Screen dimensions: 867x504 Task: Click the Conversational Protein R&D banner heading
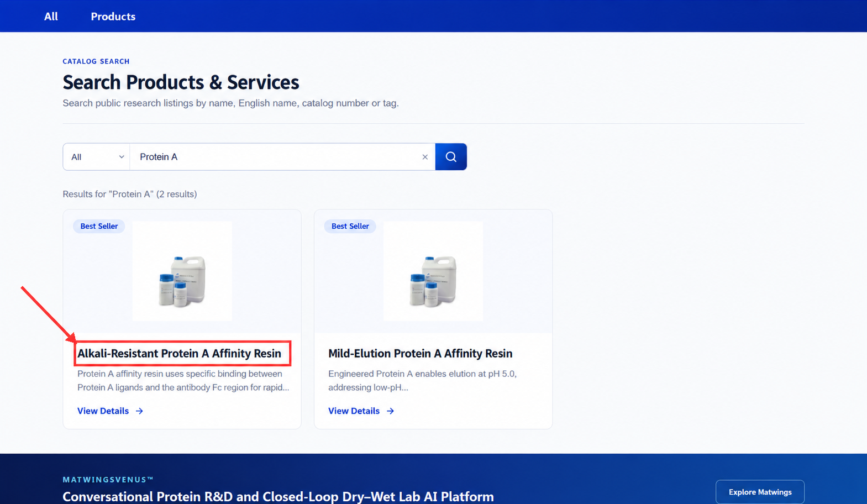(x=278, y=496)
